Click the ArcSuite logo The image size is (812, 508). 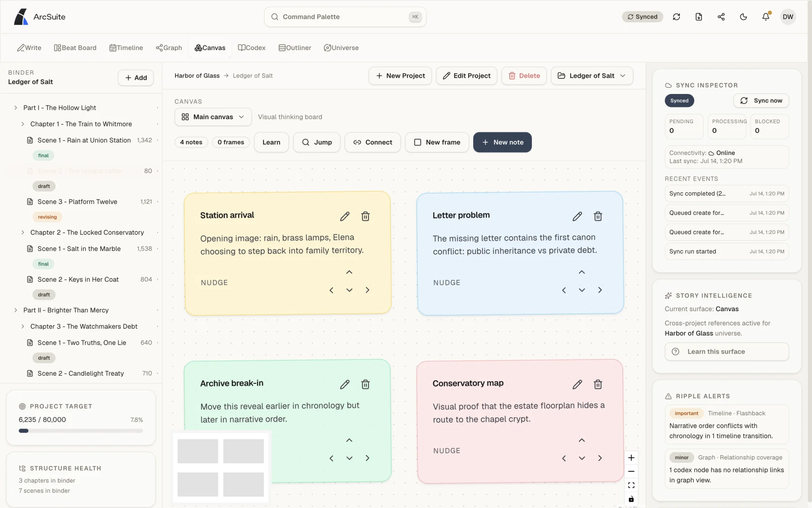(x=40, y=17)
